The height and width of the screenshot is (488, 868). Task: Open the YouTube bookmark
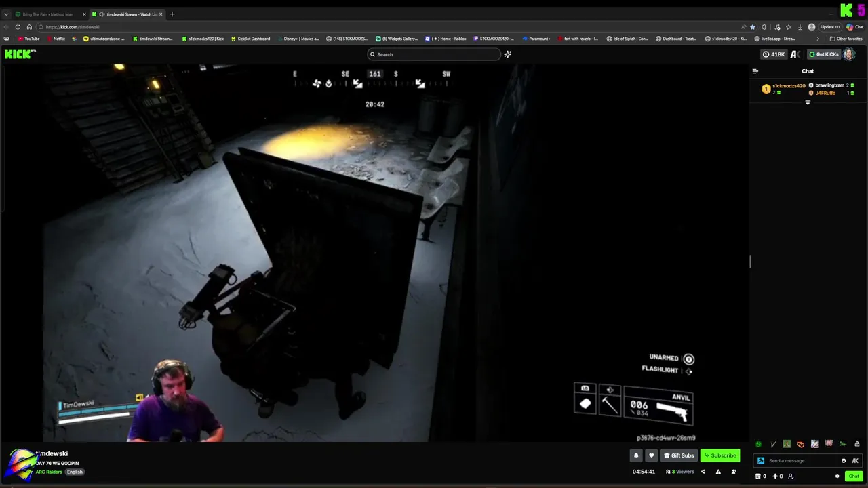(x=29, y=39)
